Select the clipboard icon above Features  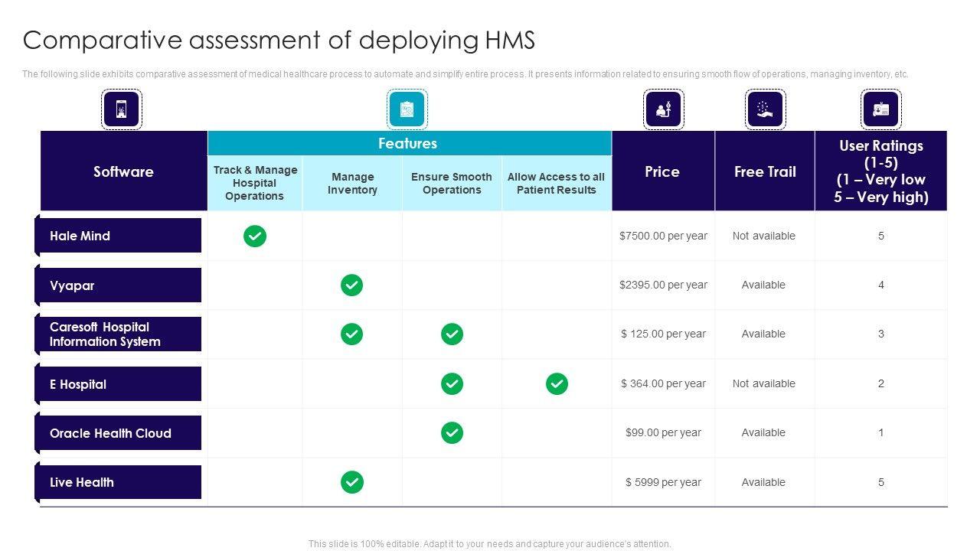point(407,109)
